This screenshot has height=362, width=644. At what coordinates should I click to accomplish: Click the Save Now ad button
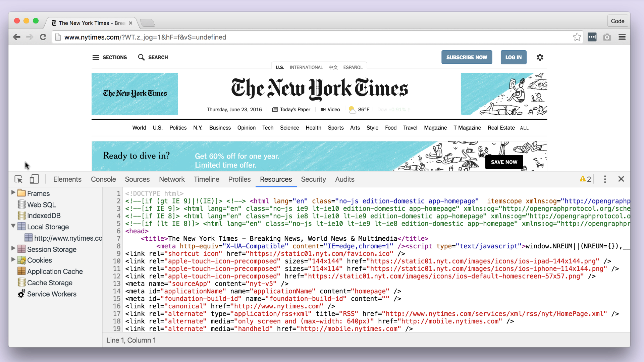504,162
